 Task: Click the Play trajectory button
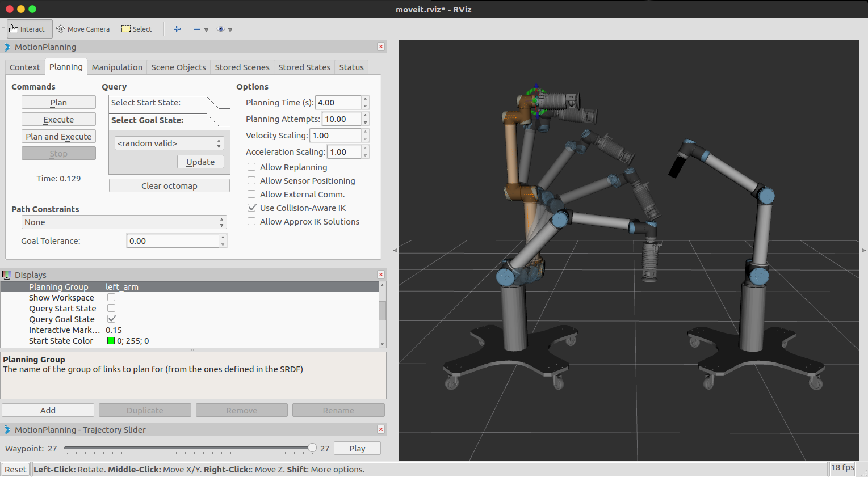[x=357, y=448]
